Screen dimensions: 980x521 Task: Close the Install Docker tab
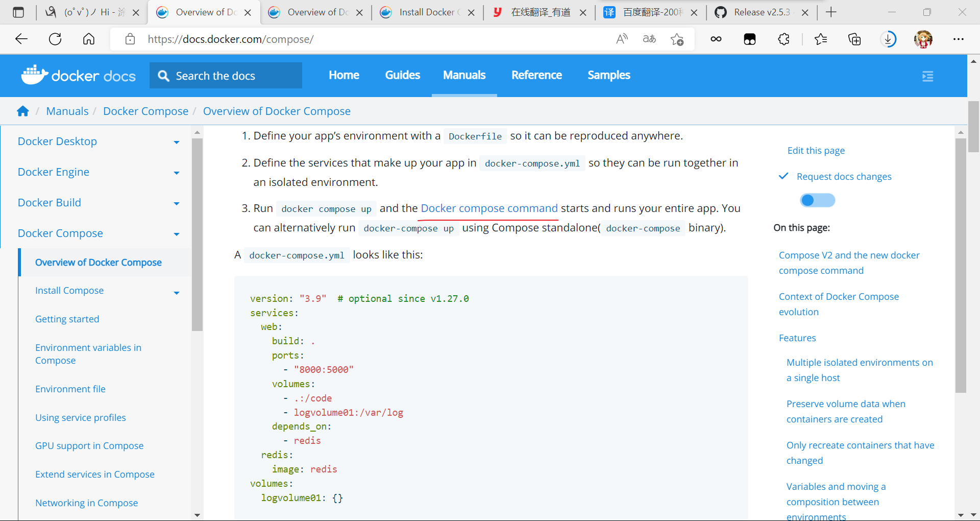(x=471, y=13)
